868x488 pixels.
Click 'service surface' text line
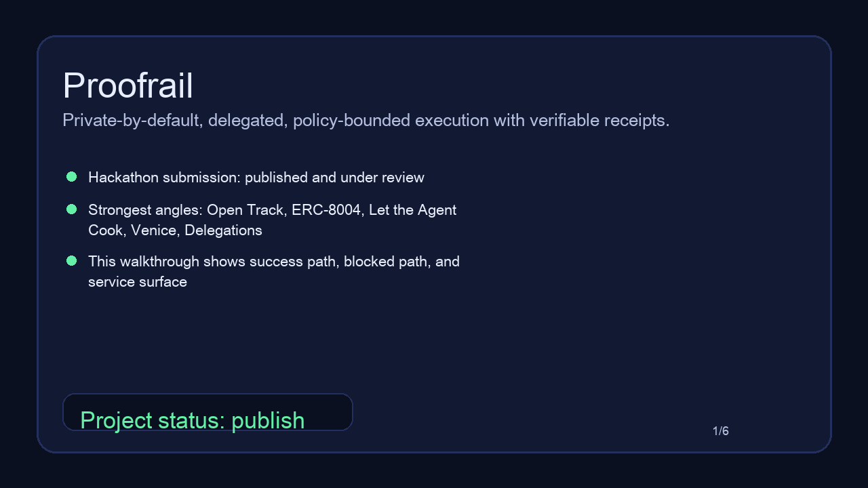point(138,282)
